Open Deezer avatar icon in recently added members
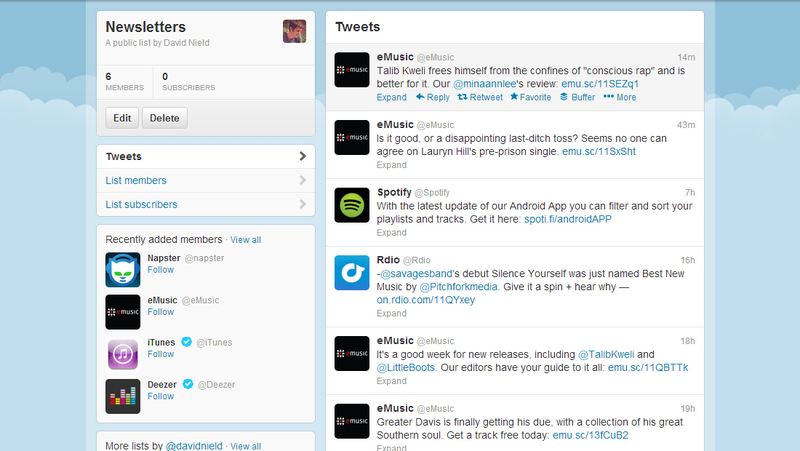This screenshot has width=800, height=451. point(123,396)
